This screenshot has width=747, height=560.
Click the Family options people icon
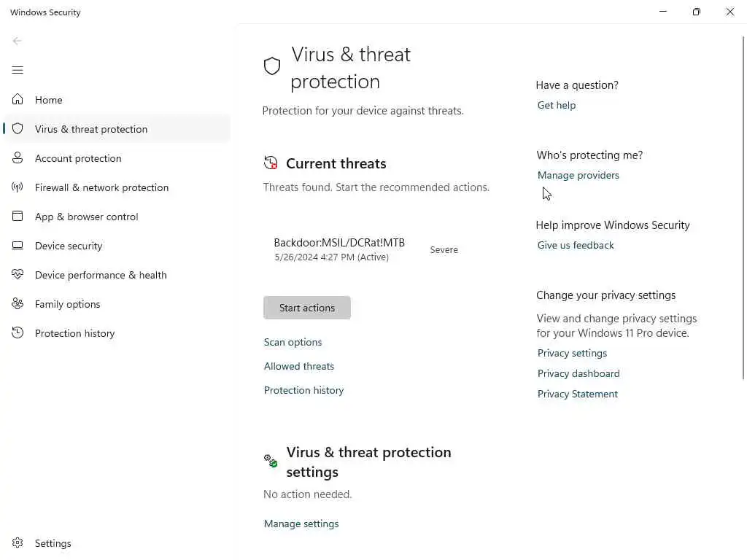[x=18, y=304]
